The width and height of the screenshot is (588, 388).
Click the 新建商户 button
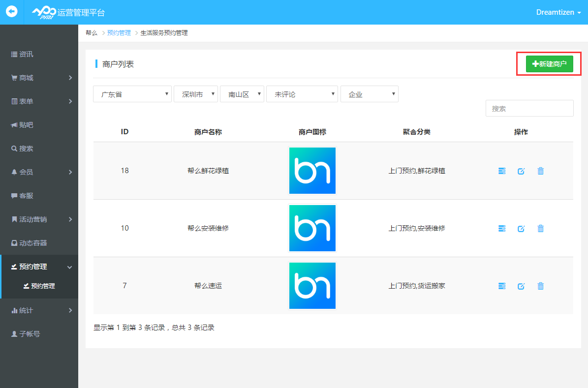click(x=550, y=64)
